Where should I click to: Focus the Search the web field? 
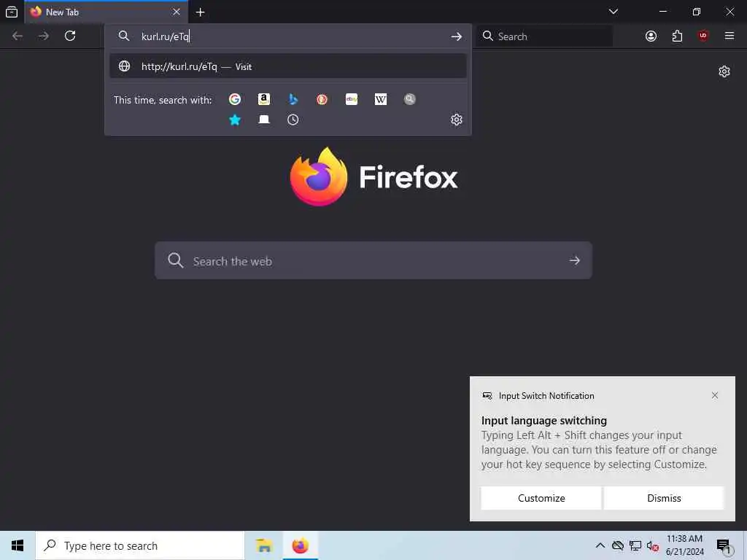(x=373, y=260)
